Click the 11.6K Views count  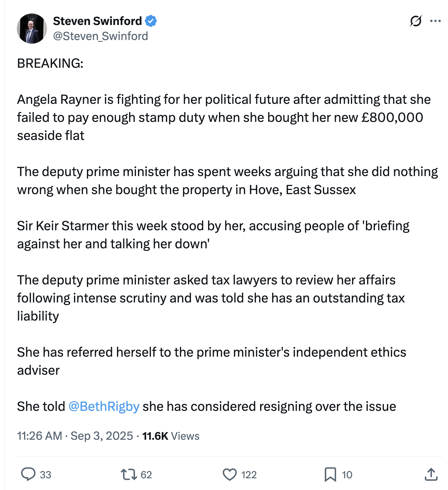coord(170,436)
